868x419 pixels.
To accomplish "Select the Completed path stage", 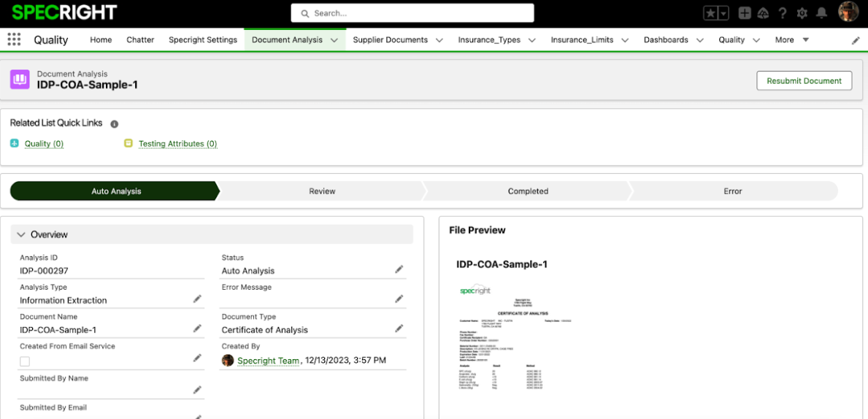I will click(x=528, y=191).
